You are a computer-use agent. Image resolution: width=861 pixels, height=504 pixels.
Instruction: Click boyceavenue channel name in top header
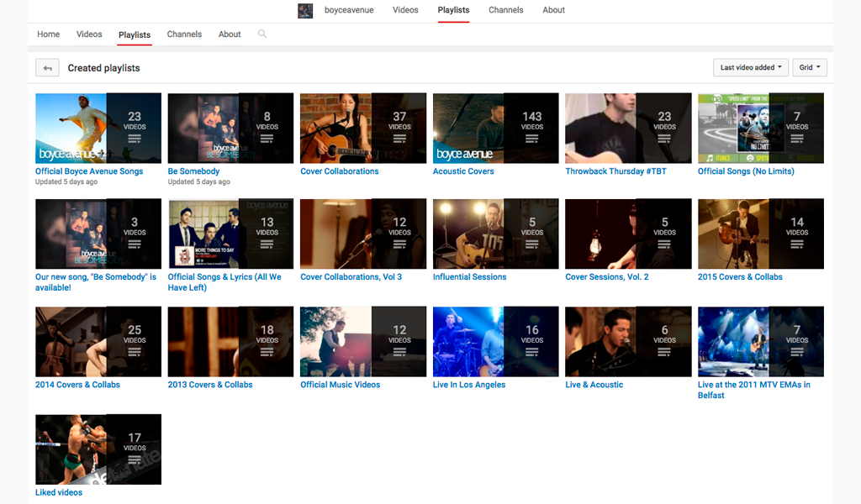[x=349, y=10]
